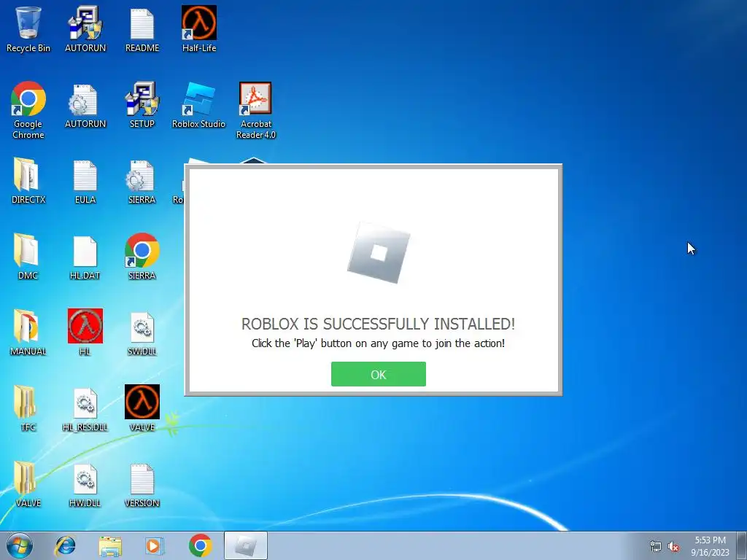Click the muted volume tray icon
Screen dimensions: 747x560
point(673,546)
